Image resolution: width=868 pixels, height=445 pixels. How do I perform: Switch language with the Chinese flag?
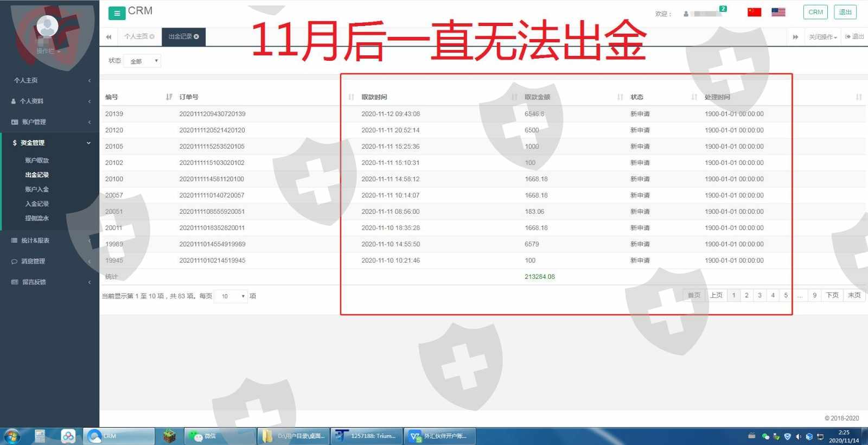click(754, 12)
